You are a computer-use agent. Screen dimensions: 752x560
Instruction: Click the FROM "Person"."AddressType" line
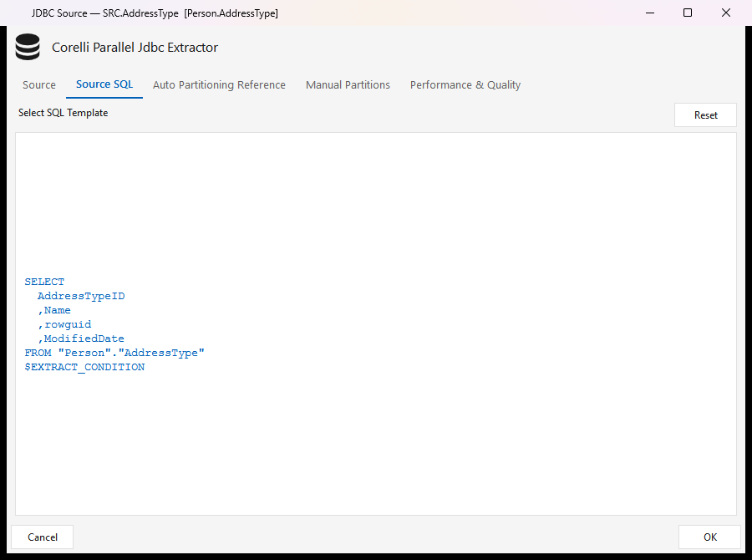point(114,353)
